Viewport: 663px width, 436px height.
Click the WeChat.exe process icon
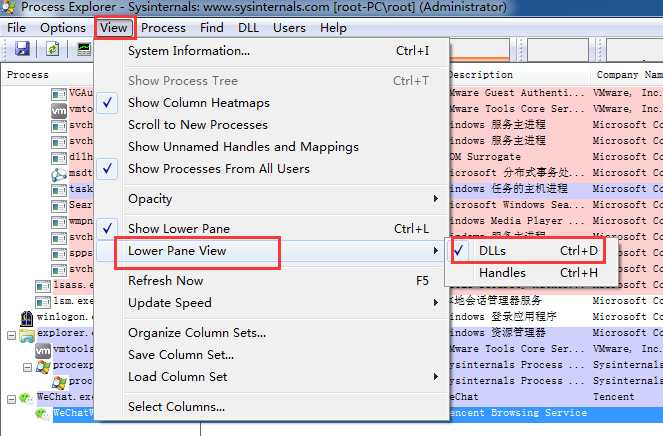[x=26, y=398]
